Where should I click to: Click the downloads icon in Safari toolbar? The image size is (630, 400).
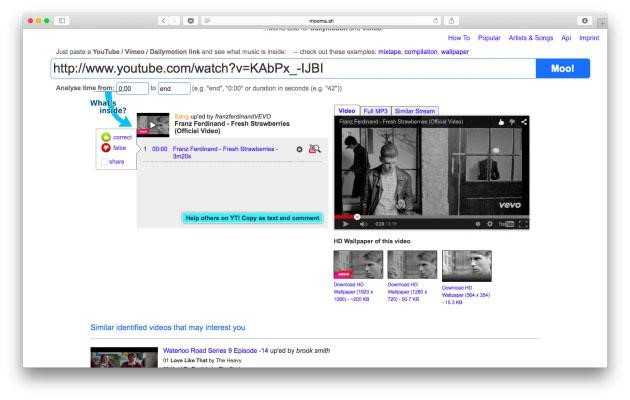[x=585, y=20]
